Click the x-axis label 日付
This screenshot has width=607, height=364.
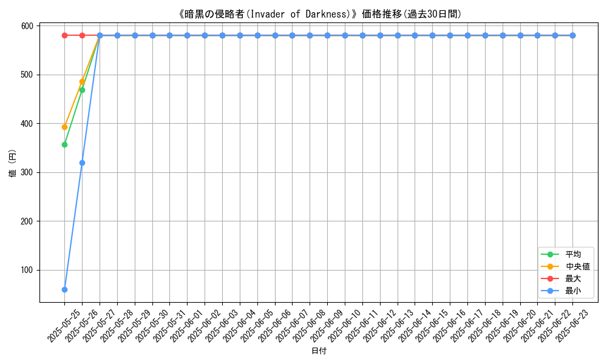tap(319, 351)
